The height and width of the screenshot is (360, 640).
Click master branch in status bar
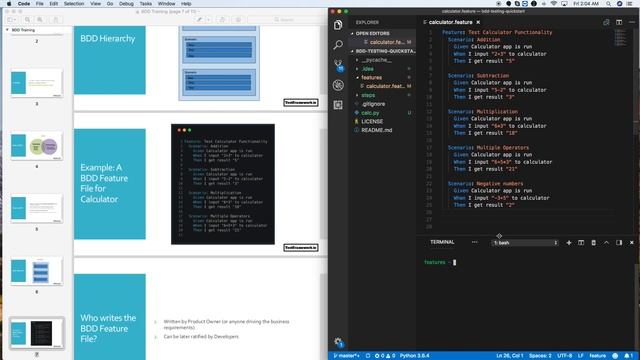coord(346,356)
